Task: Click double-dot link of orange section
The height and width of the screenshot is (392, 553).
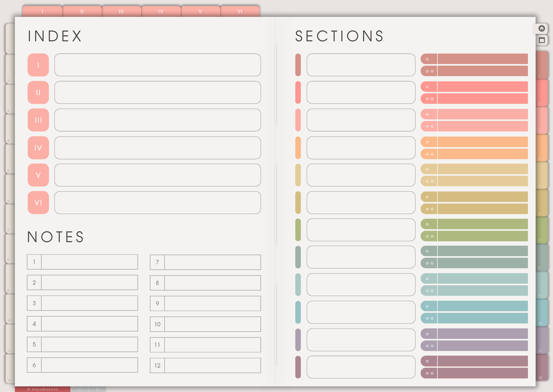Action: point(429,154)
